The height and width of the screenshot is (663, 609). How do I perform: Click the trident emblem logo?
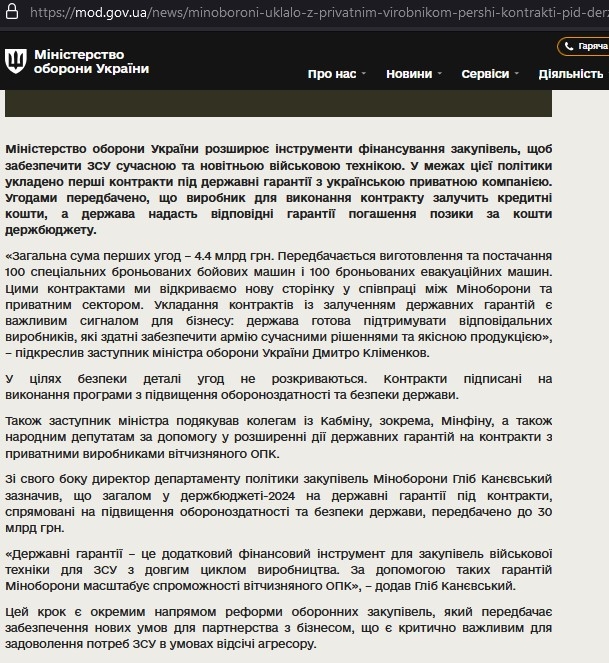coord(16,60)
